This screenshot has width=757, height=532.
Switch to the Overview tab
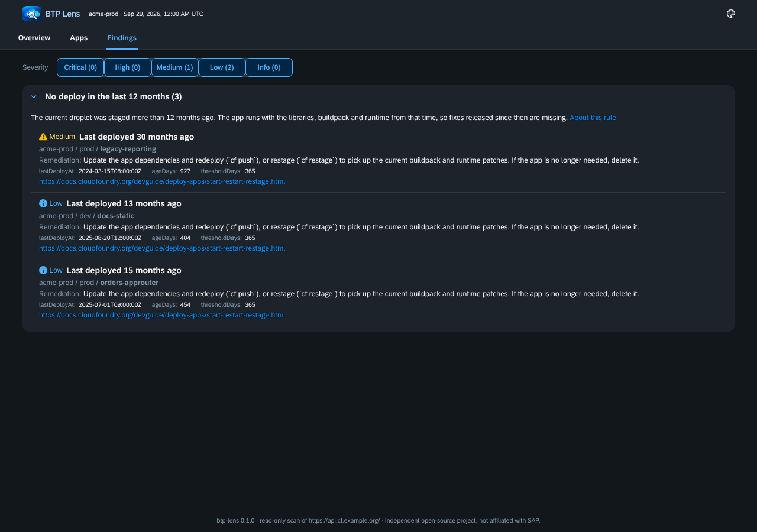(x=34, y=38)
